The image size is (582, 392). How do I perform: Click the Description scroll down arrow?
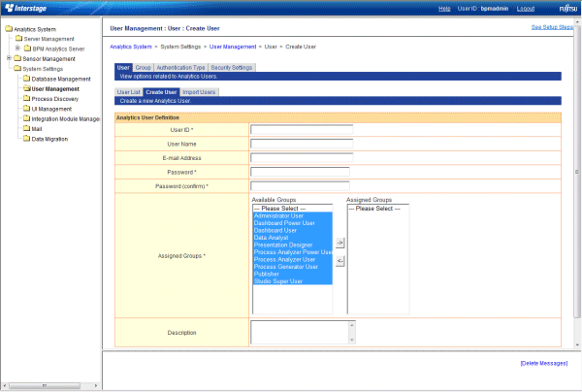pyautogui.click(x=352, y=340)
